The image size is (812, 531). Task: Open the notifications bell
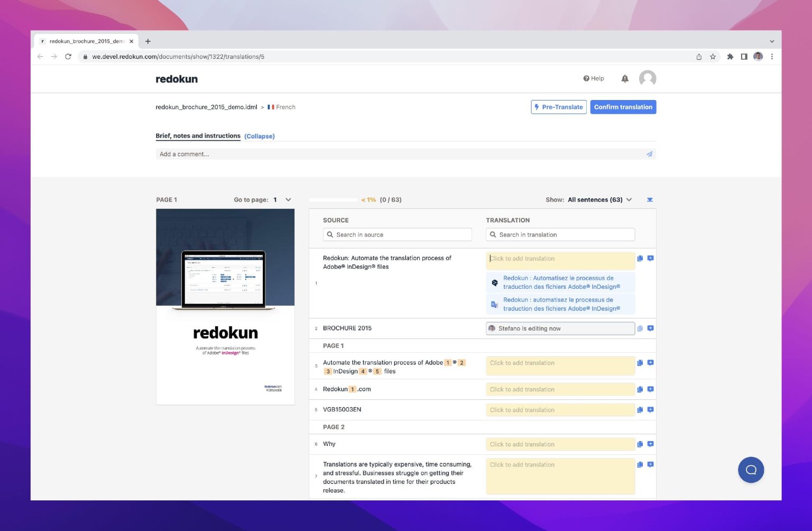click(x=624, y=78)
